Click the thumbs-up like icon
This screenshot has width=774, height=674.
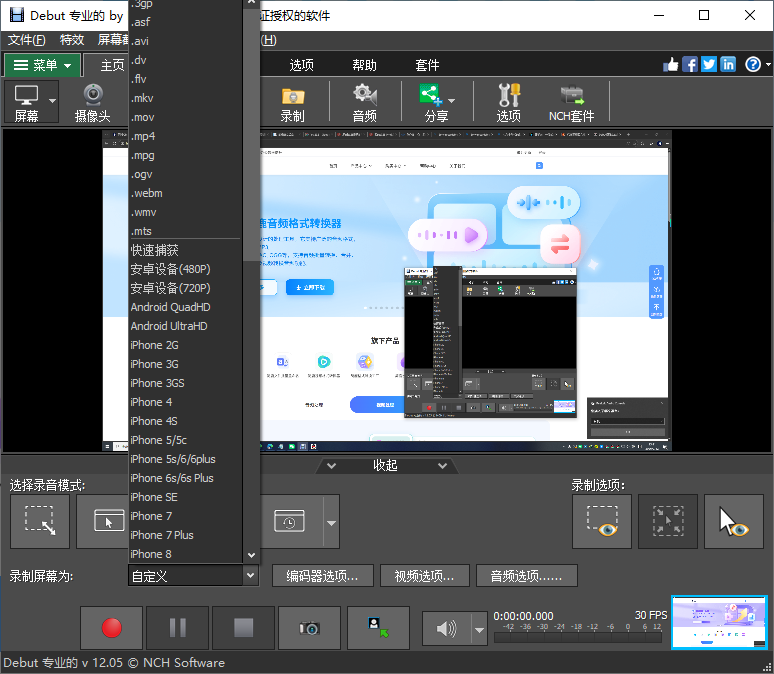[670, 64]
